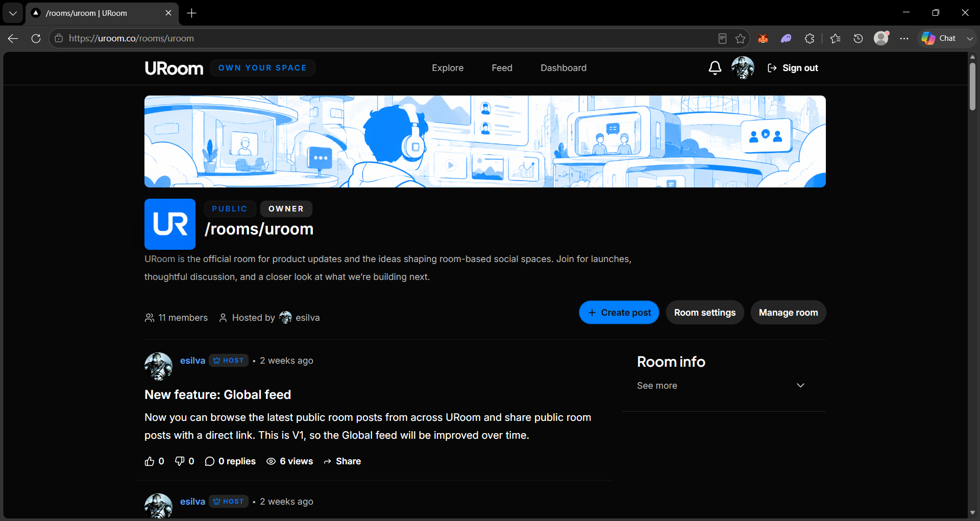Select the /rooms/uroom | URoom tab
The width and height of the screenshot is (980, 521).
pyautogui.click(x=102, y=13)
